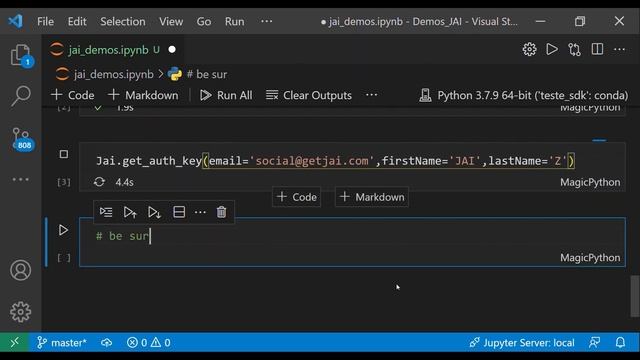Open more editor actions ellipsis
Viewport: 640px width, 360px height.
click(x=619, y=49)
